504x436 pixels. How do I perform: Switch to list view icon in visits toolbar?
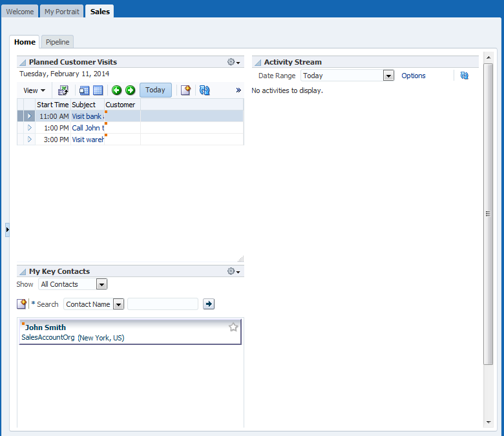[84, 90]
